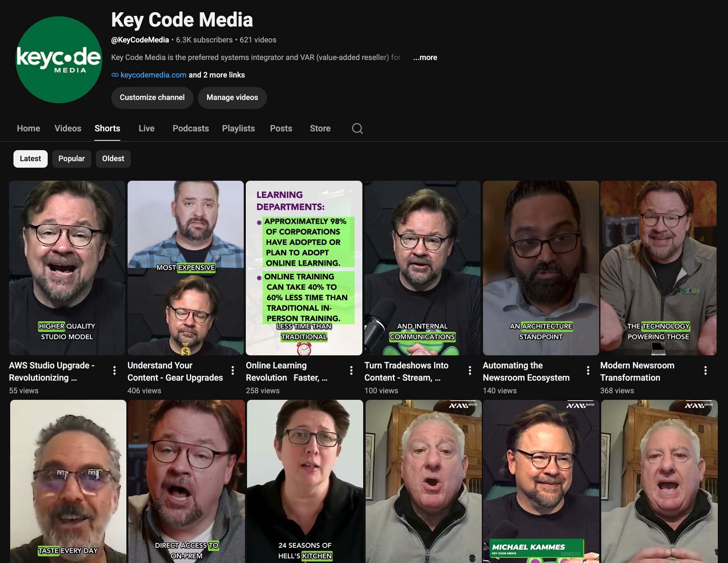The width and height of the screenshot is (728, 563).
Task: Open Understand Your Content - Gear Upgrades title
Action: point(175,372)
